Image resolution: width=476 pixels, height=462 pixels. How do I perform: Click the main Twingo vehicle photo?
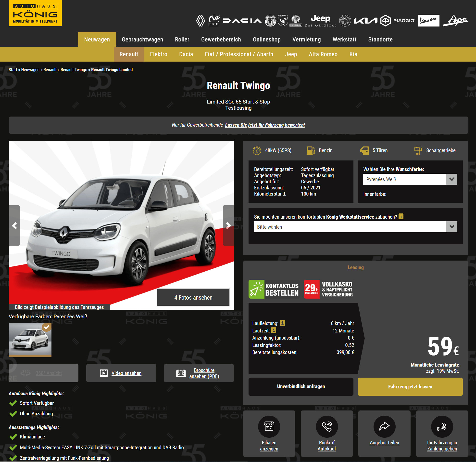pyautogui.click(x=121, y=225)
